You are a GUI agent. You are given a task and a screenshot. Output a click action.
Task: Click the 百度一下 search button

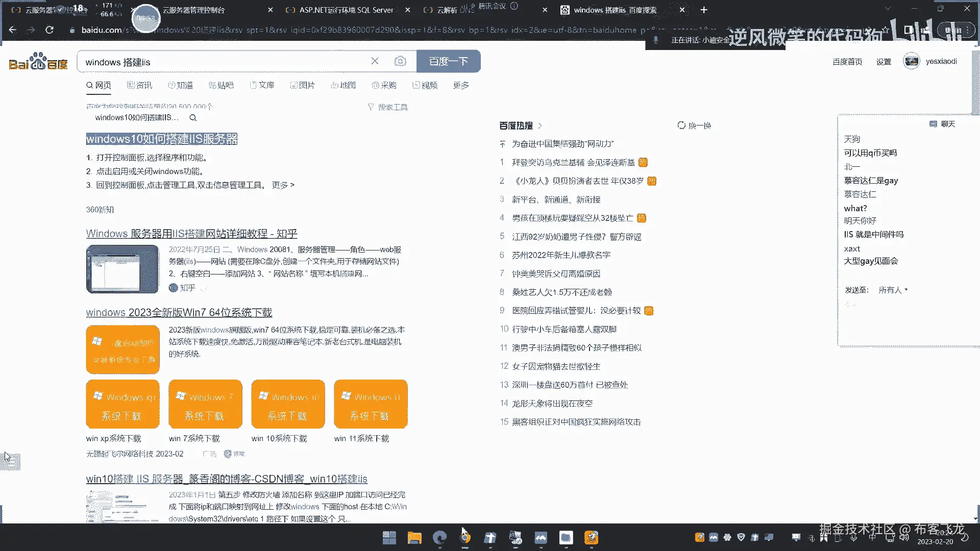(x=448, y=61)
